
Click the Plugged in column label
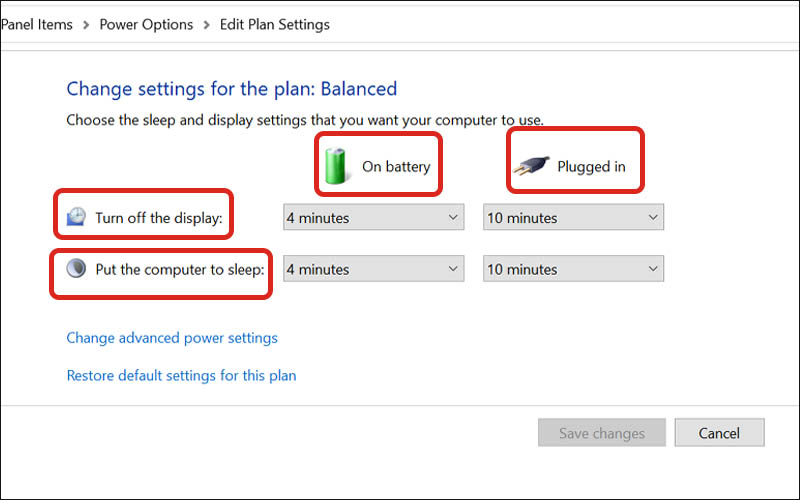click(x=591, y=166)
